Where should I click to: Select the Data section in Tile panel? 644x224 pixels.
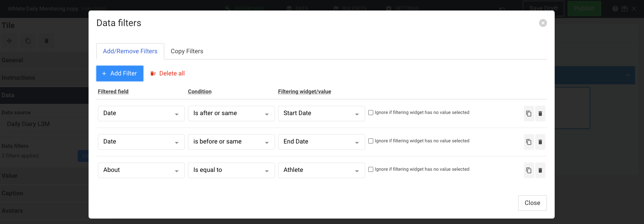tap(44, 95)
